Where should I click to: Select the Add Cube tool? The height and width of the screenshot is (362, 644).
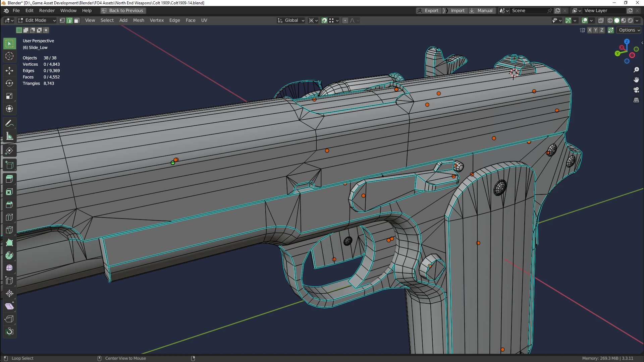click(9, 165)
